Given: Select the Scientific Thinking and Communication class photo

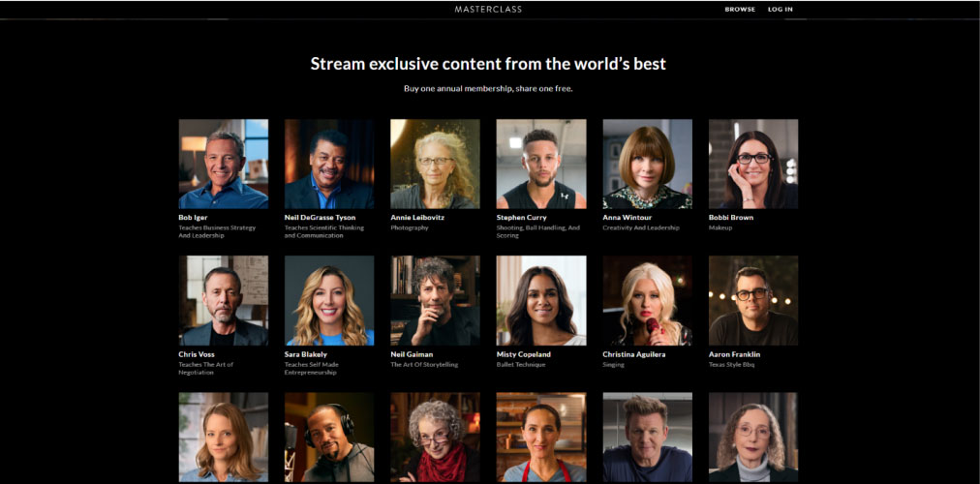Looking at the screenshot, I should [329, 164].
